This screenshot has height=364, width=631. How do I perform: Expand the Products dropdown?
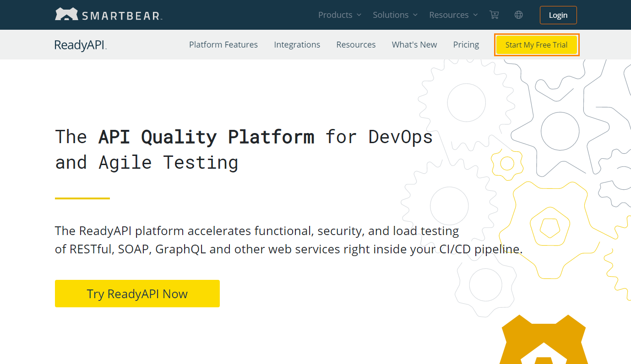[x=336, y=15]
